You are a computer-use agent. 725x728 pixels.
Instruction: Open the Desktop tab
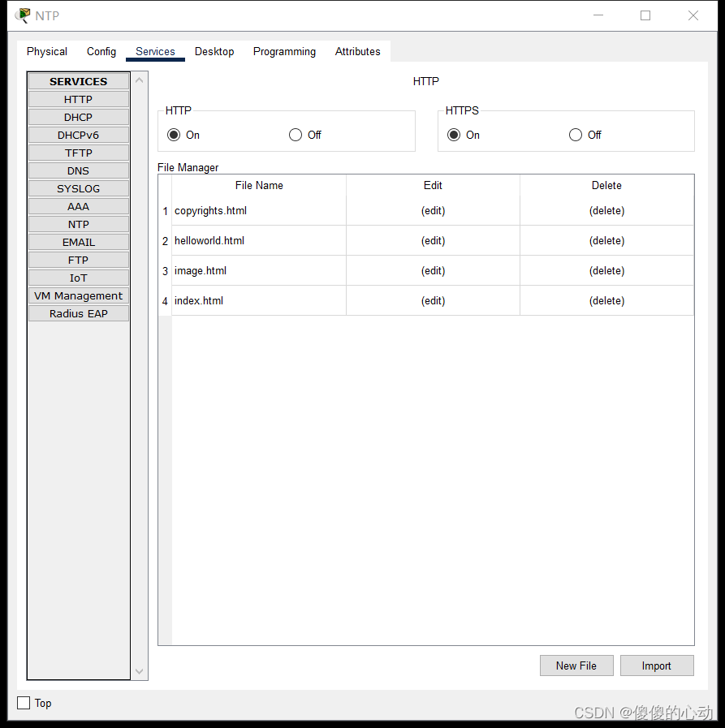click(214, 51)
